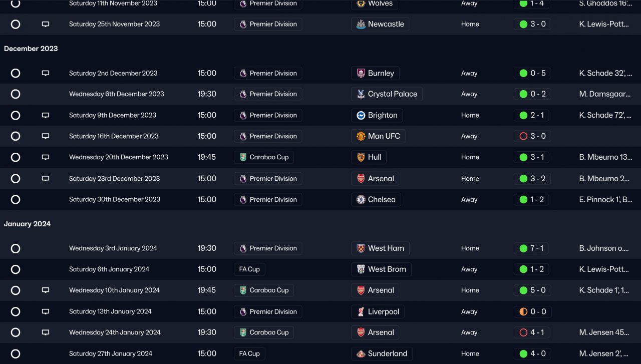Click the West Ham club crest icon

(x=361, y=248)
